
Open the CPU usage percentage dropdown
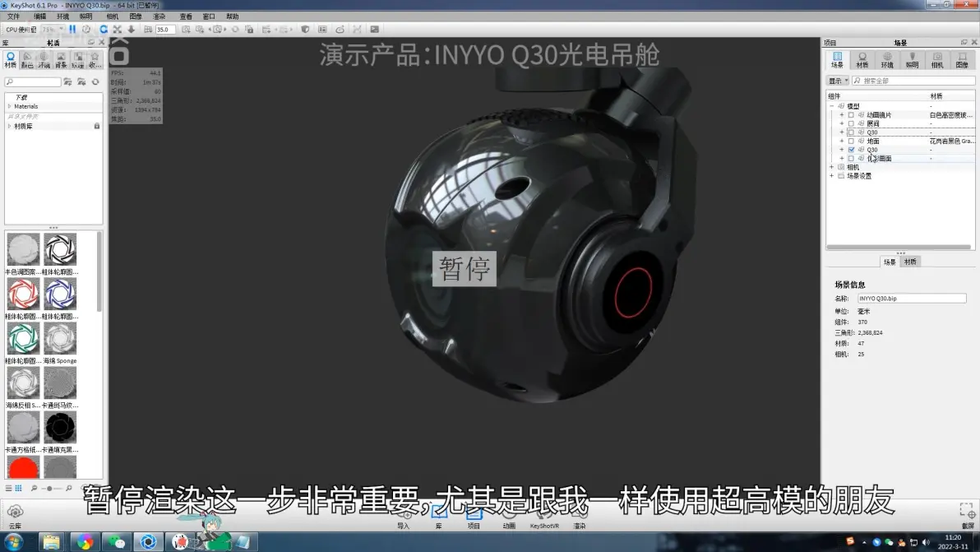[53, 30]
